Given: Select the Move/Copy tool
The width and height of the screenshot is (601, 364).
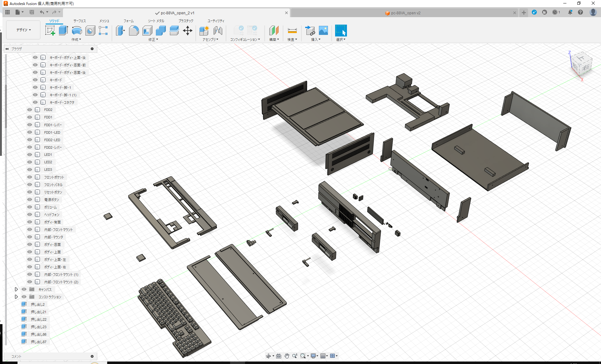Looking at the screenshot, I should point(187,30).
